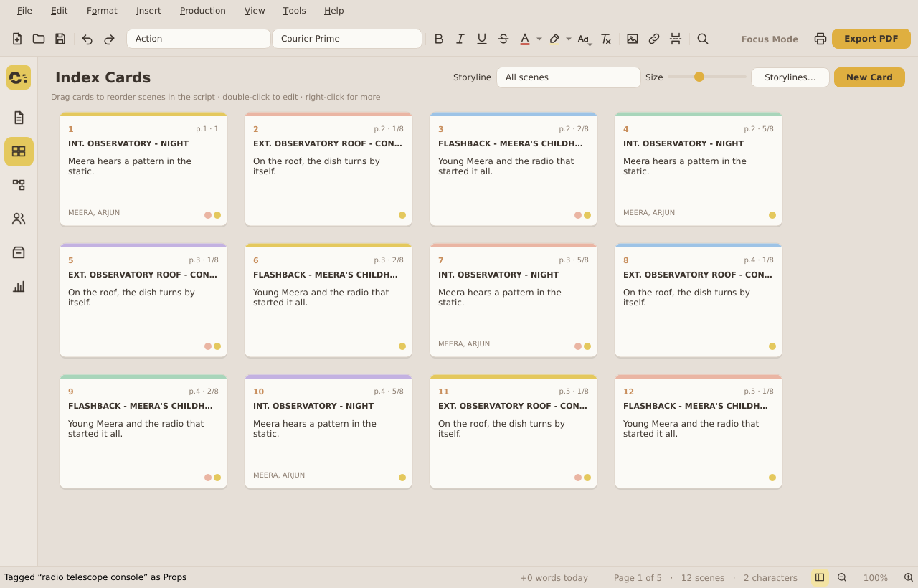This screenshot has width=918, height=588.
Task: Expand the highlight color options arrow
Action: click(x=569, y=39)
